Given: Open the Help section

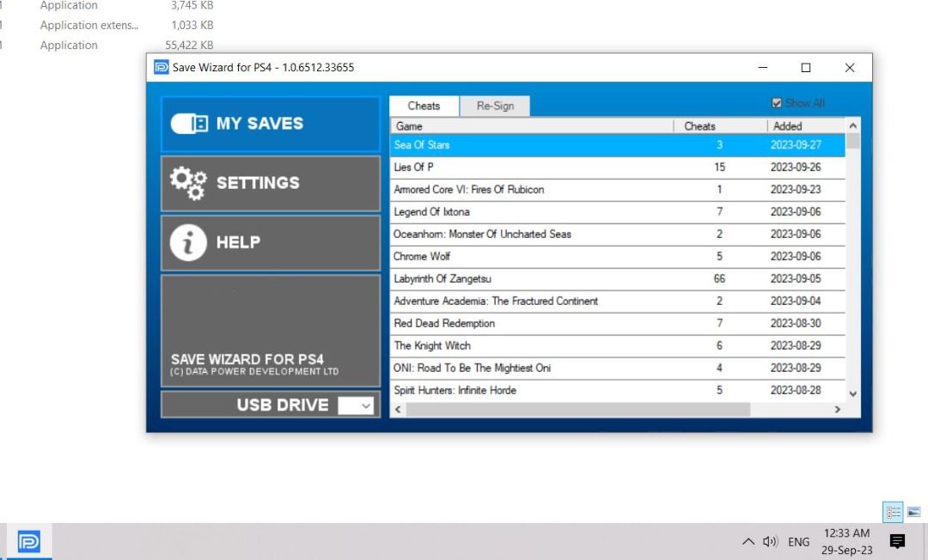Looking at the screenshot, I should click(x=271, y=243).
